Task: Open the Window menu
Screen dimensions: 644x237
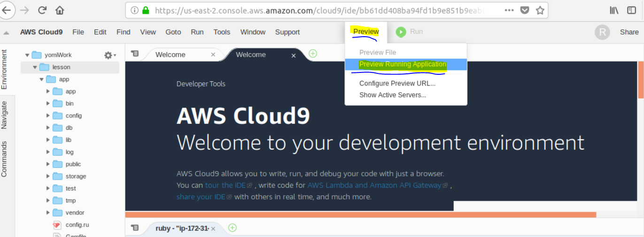Action: 253,32
